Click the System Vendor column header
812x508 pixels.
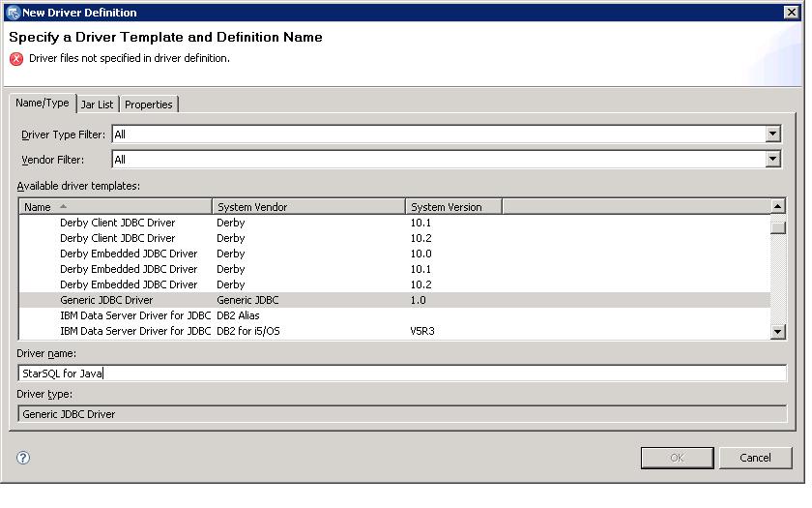tap(308, 207)
